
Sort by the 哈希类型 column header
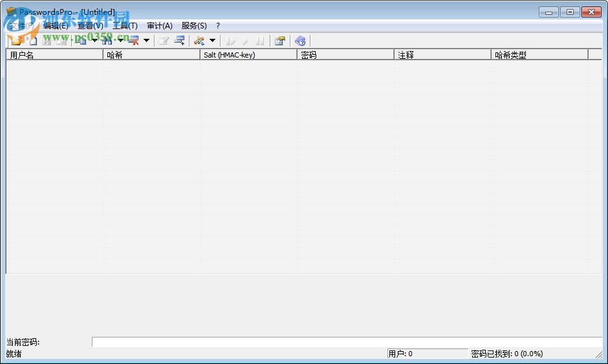[539, 55]
